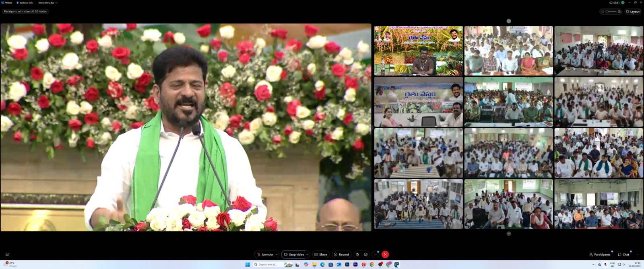
Task: Open Outlook from the taskbar
Action: click(x=339, y=265)
